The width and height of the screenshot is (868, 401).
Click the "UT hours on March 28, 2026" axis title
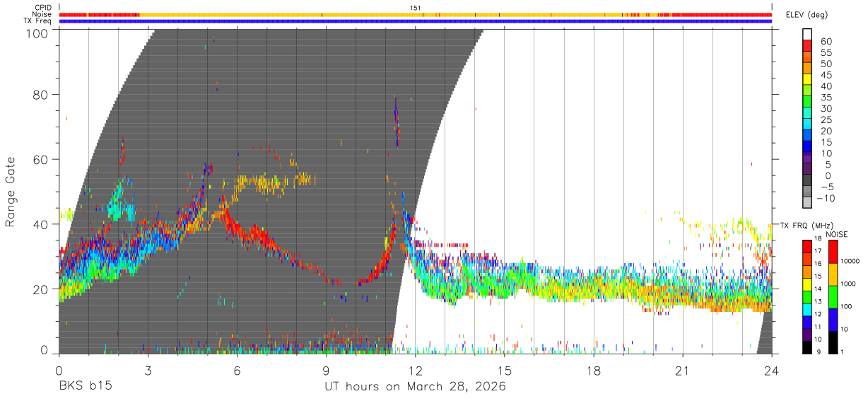[416, 387]
